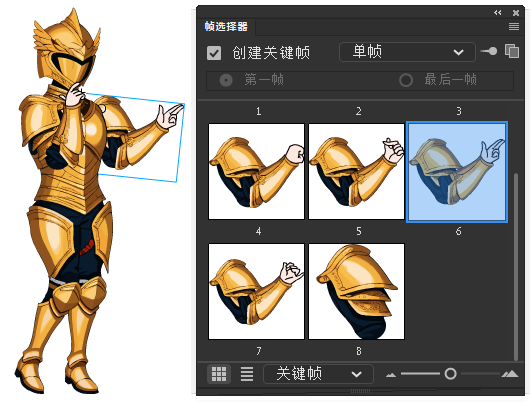532x411 pixels.
Task: Select the 最后一帧 radio button
Action: (x=406, y=80)
